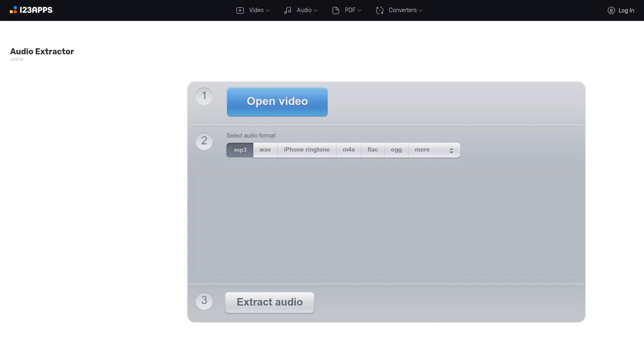The width and height of the screenshot is (644, 362).
Task: Select the flac audio format
Action: pos(372,149)
